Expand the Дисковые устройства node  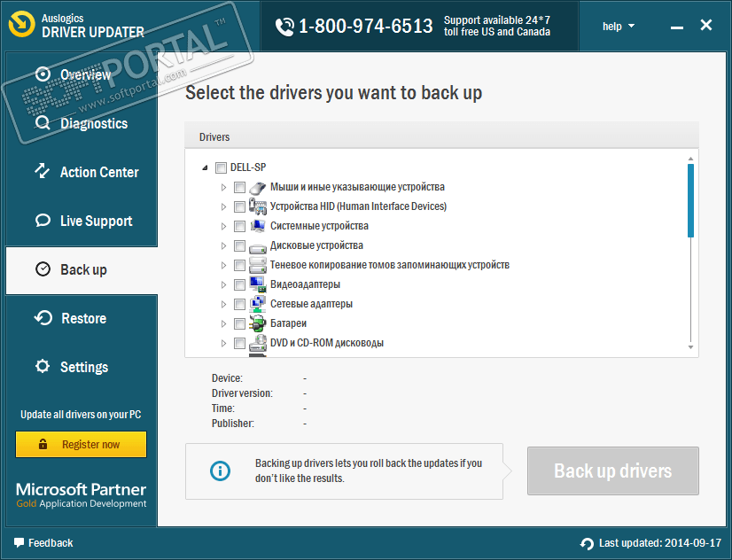[223, 245]
